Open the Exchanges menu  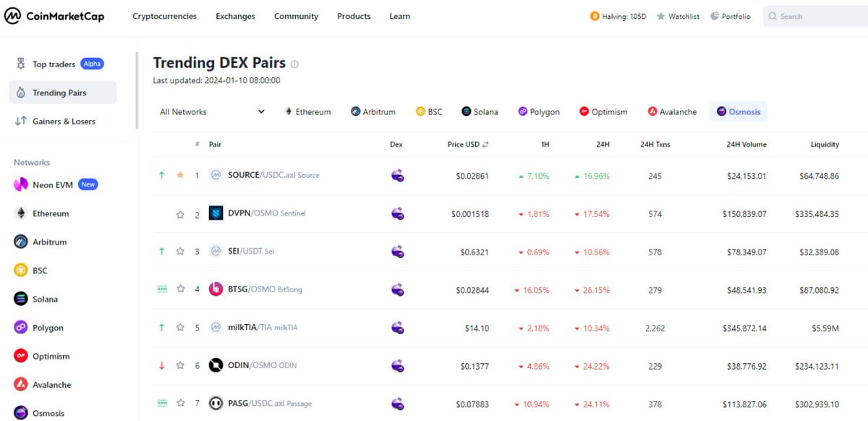click(235, 16)
